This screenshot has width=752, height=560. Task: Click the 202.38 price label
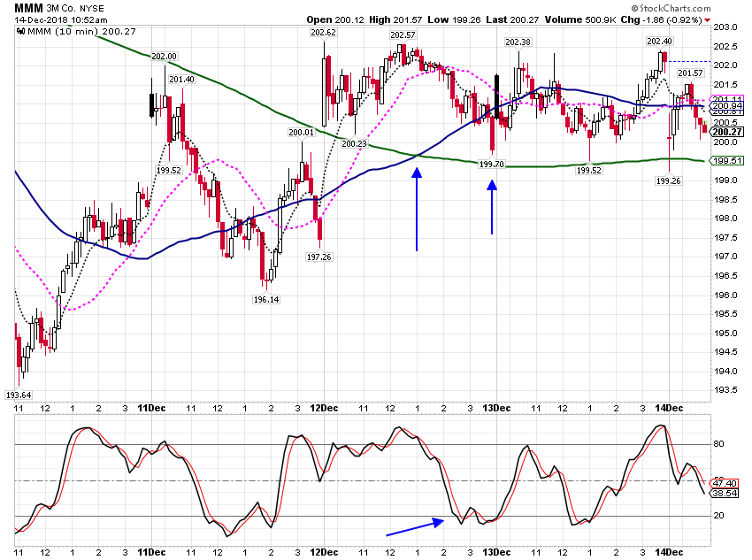(x=518, y=42)
